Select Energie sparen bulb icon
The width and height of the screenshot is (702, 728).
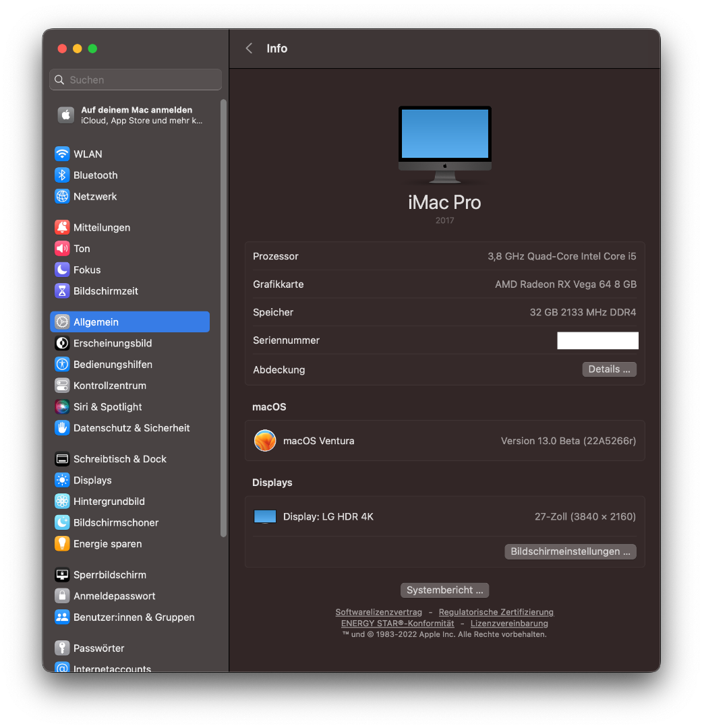[x=62, y=544]
